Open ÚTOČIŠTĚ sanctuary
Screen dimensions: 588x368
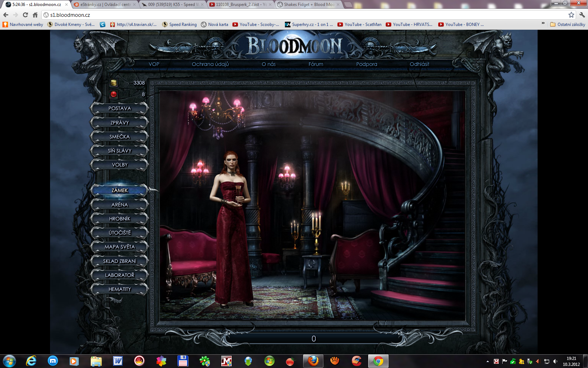coord(119,233)
